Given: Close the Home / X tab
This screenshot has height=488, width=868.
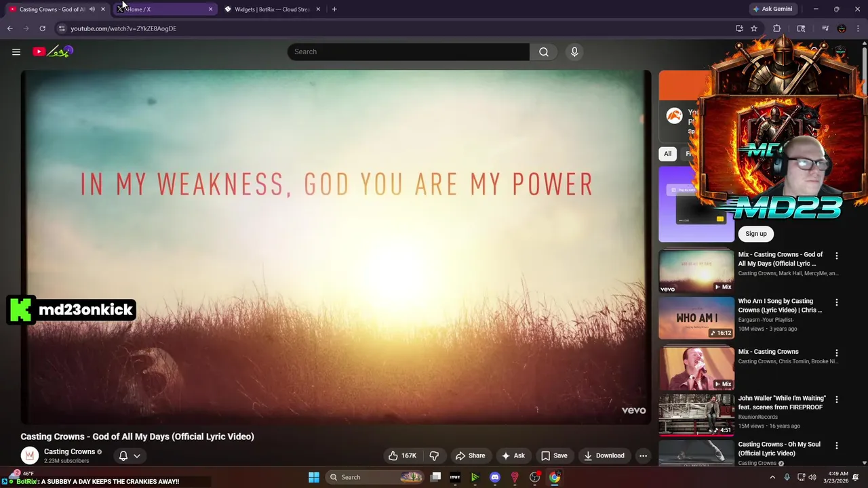Looking at the screenshot, I should point(210,9).
